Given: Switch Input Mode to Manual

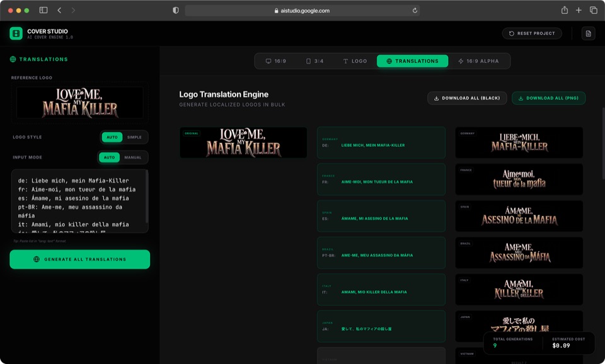Looking at the screenshot, I should point(133,157).
